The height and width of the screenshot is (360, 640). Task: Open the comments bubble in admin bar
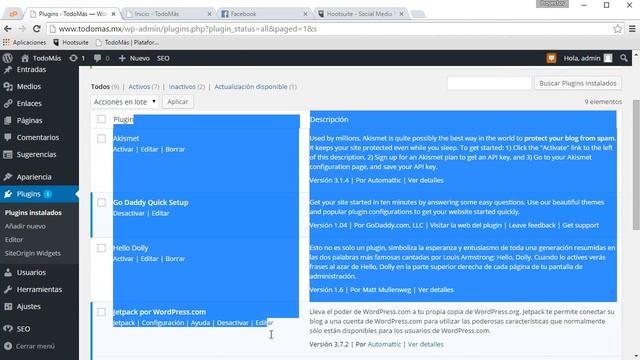[x=101, y=58]
